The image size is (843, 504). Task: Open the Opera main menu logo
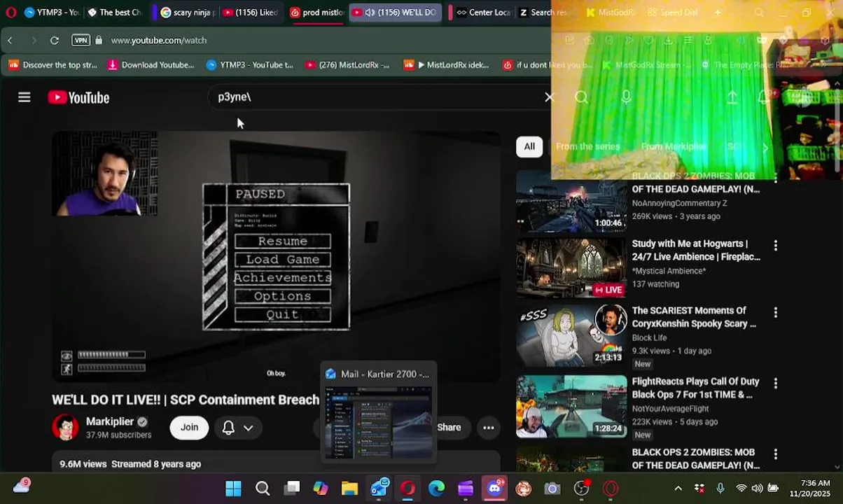(11, 13)
